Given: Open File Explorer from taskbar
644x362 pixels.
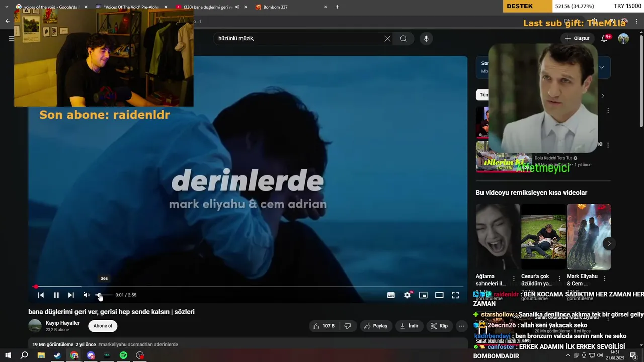Looking at the screenshot, I should (41, 355).
